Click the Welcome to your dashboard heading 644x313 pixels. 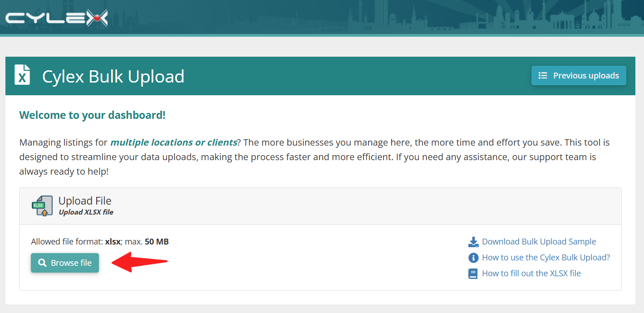click(92, 115)
